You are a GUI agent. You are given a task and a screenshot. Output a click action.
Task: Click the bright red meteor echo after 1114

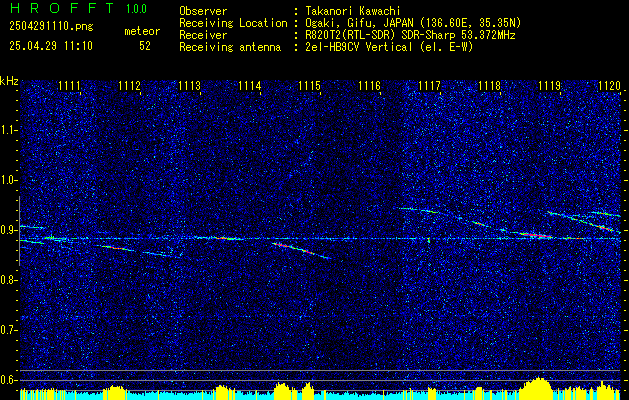(x=301, y=250)
